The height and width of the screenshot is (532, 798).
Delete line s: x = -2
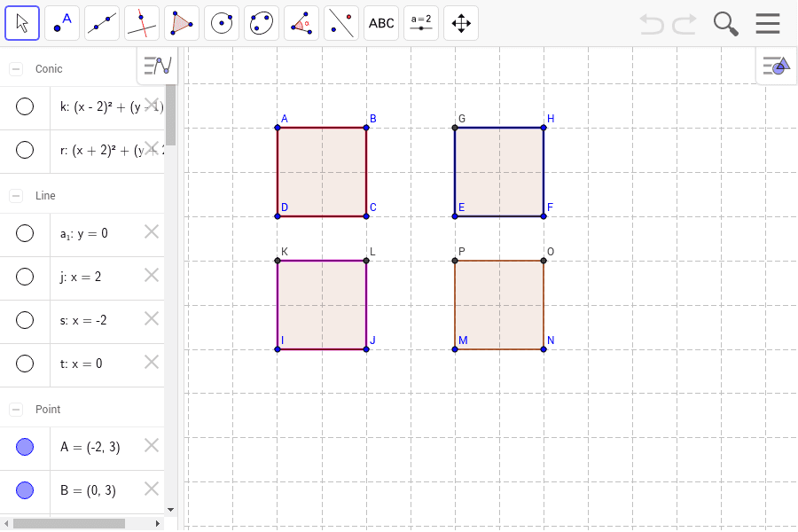(x=152, y=318)
